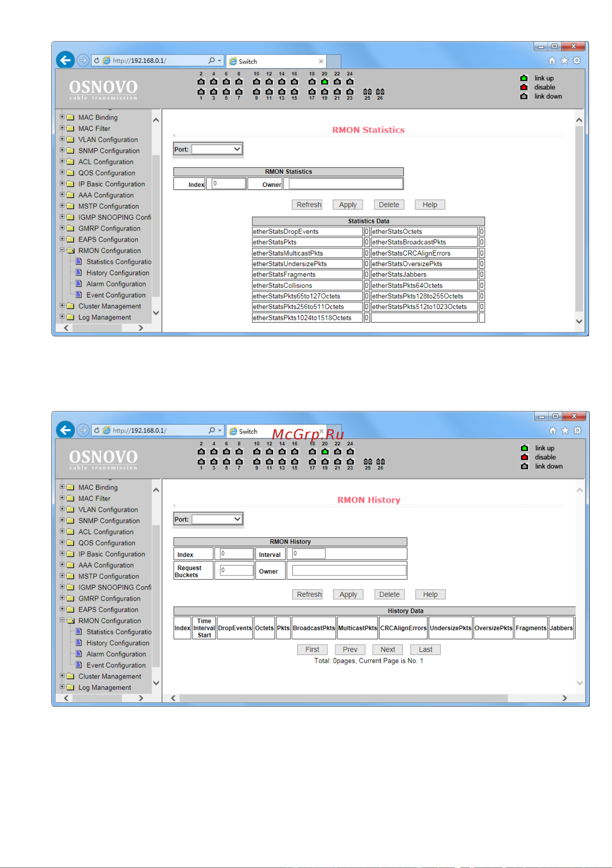Go back in bottom browser window

tap(66, 430)
